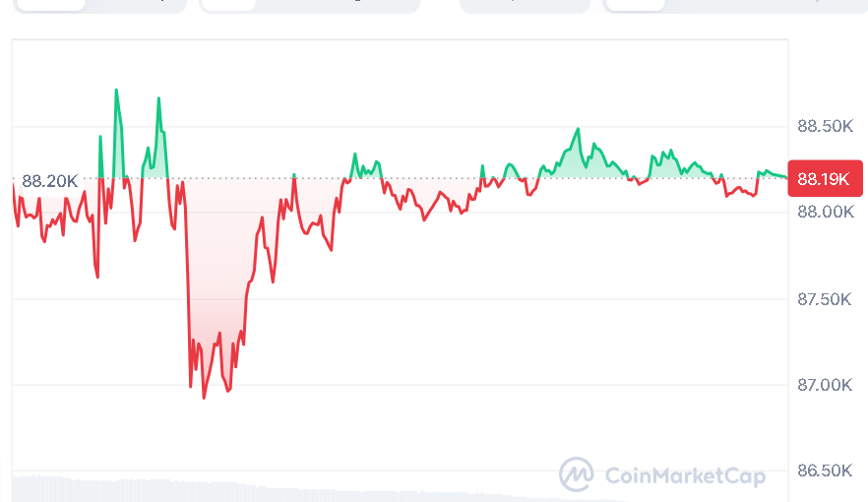The height and width of the screenshot is (502, 868).
Task: Click the 88.00K price axis label
Action: [x=825, y=212]
